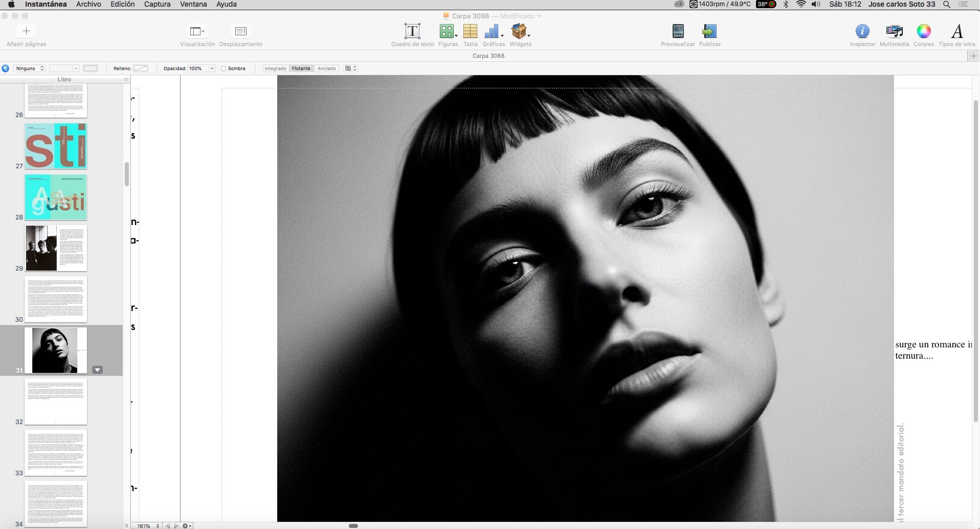Click the Jose carlos Soto 33 user menu
Screen dimensions: 980x529
[902, 4]
